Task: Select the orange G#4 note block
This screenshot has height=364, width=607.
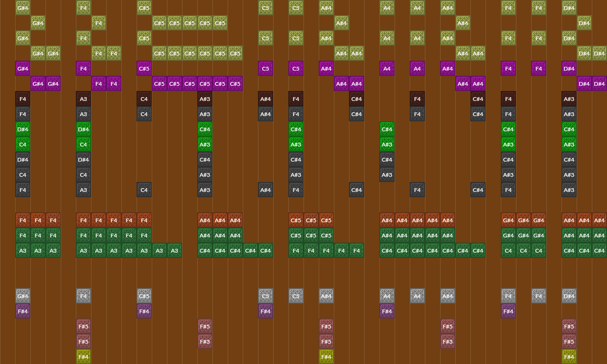Action: coord(508,220)
